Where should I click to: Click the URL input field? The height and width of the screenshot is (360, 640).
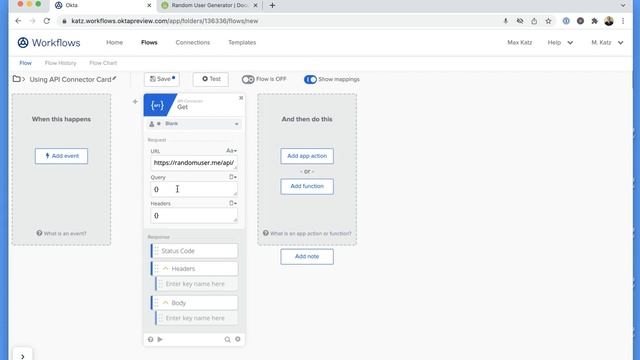(x=193, y=162)
